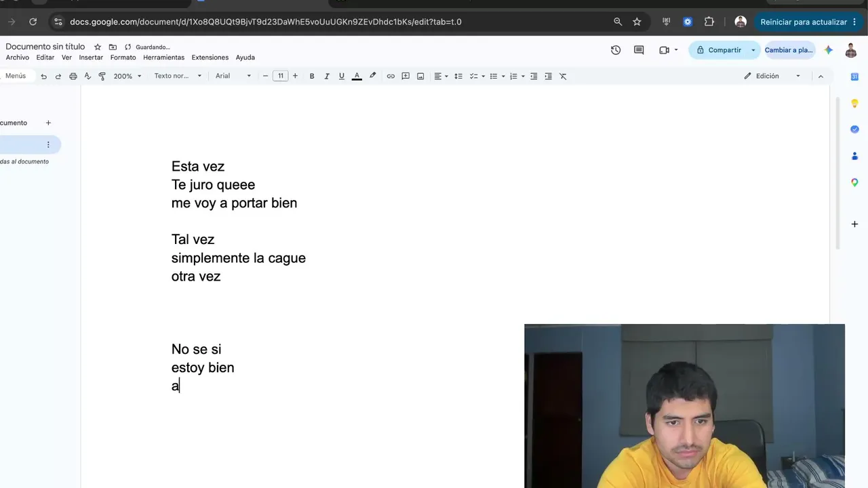Redo the last undone edit
The height and width of the screenshot is (488, 868).
[58, 76]
